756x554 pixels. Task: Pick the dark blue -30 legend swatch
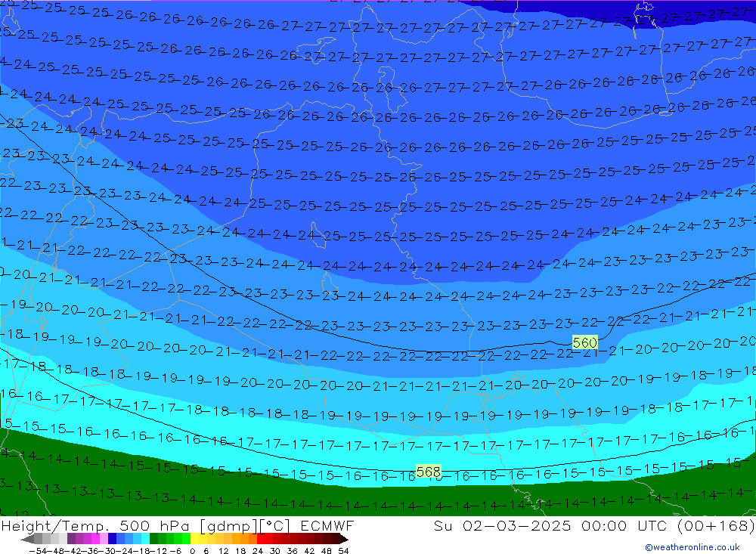click(112, 539)
